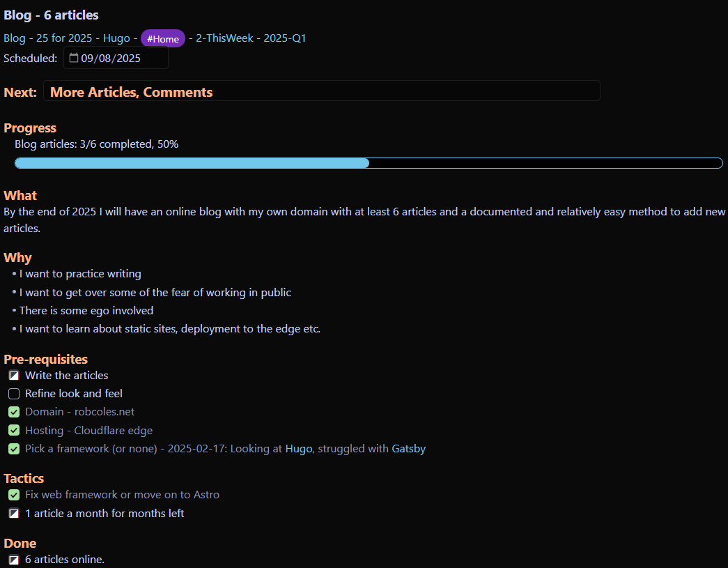The image size is (728, 568).
Task: Follow the 'Hugo' breadcrumb link
Action: click(116, 38)
